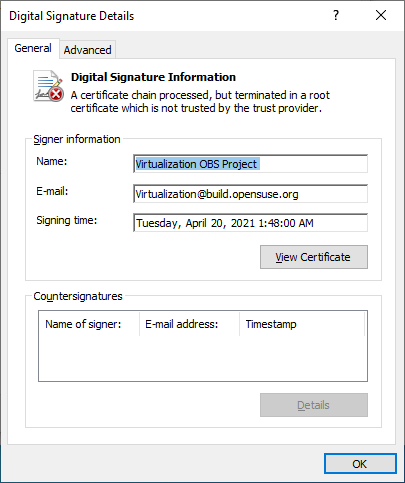Click the untrusted root certificate warning text

point(200,102)
